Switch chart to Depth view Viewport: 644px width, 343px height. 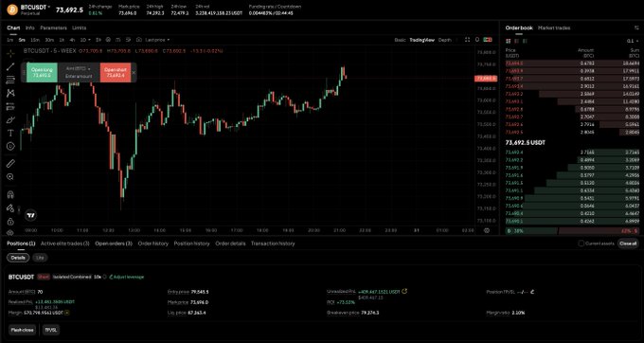click(445, 40)
